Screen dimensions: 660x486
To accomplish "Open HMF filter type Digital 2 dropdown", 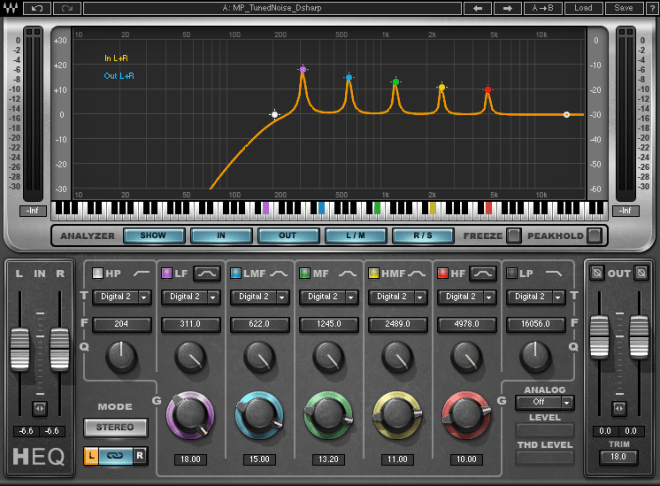I will [x=398, y=297].
